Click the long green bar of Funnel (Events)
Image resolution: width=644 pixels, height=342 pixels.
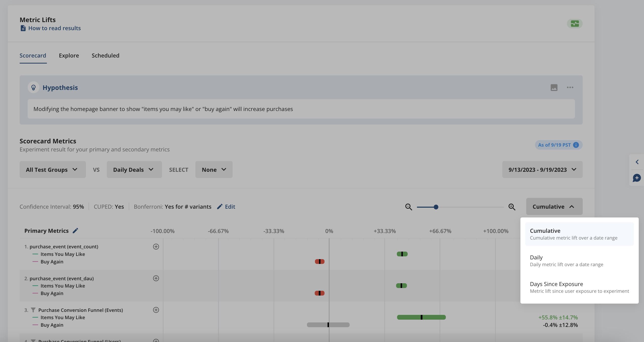point(421,317)
